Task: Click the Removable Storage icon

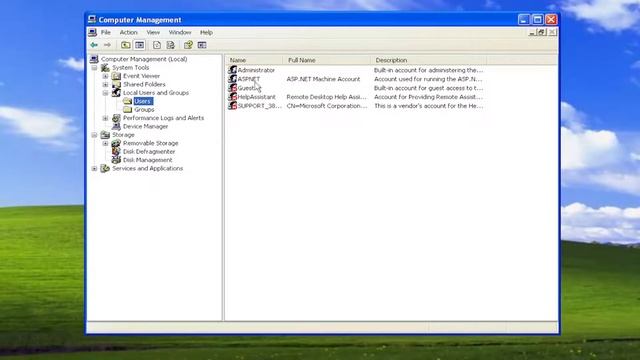Action: [x=116, y=143]
